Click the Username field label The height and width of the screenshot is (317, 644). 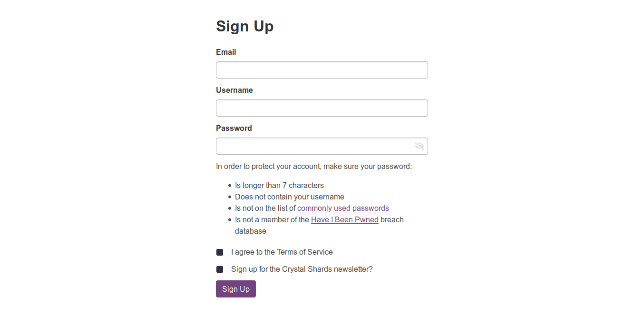(x=234, y=90)
